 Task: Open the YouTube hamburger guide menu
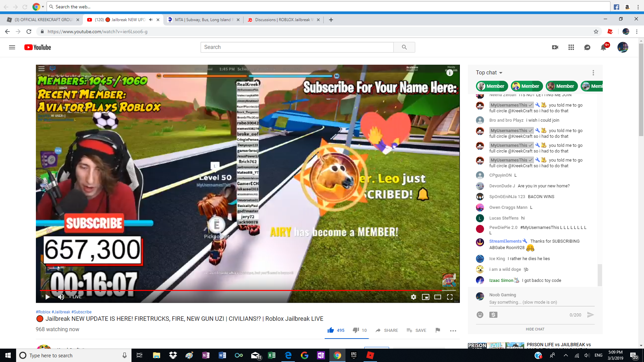click(x=12, y=47)
